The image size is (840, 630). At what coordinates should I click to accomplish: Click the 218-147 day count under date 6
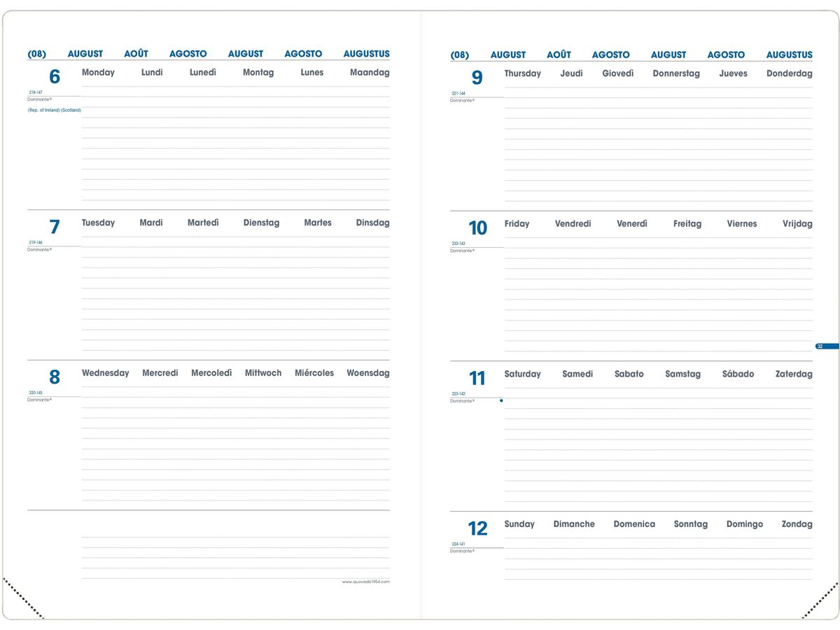[36, 92]
